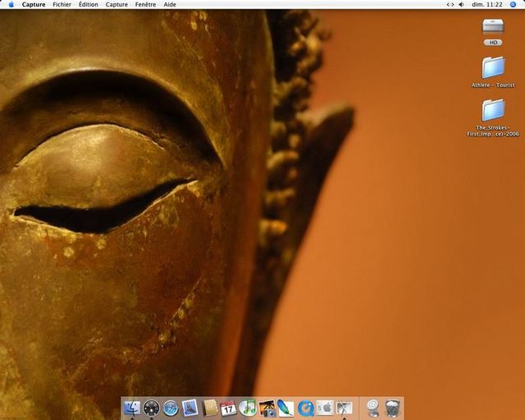Open Finder from the dock

[x=131, y=408]
